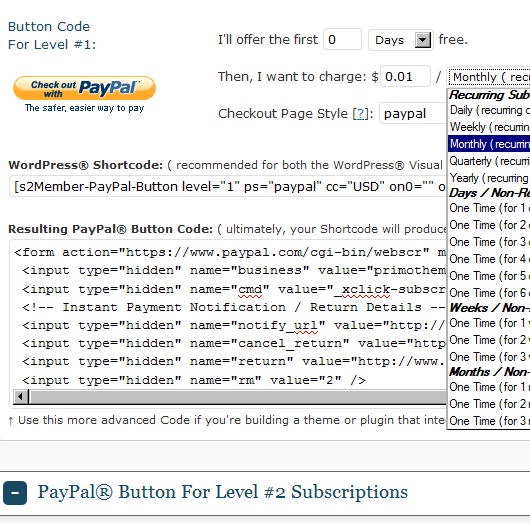This screenshot has height=530, width=530.
Task: Open the Monthly recurring billing dropdown
Action: pyautogui.click(x=489, y=77)
